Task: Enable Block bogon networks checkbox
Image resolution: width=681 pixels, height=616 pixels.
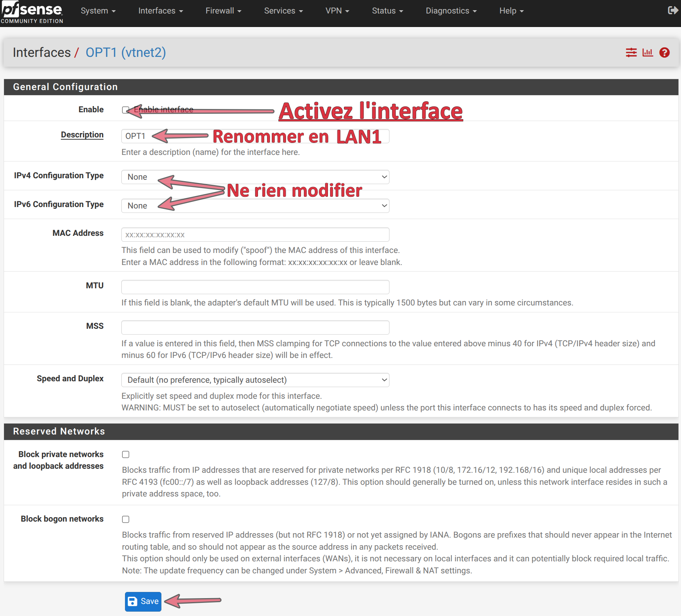Action: (x=126, y=519)
